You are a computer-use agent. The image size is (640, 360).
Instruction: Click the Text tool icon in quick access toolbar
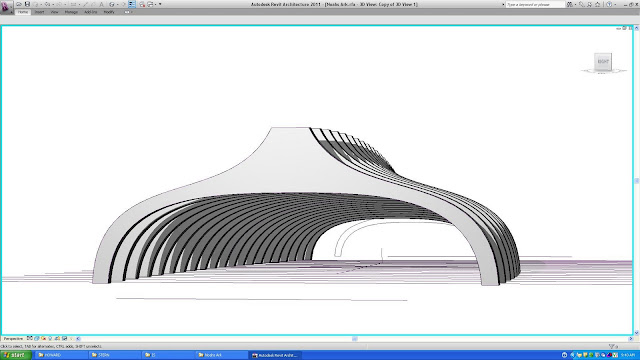pos(102,4)
